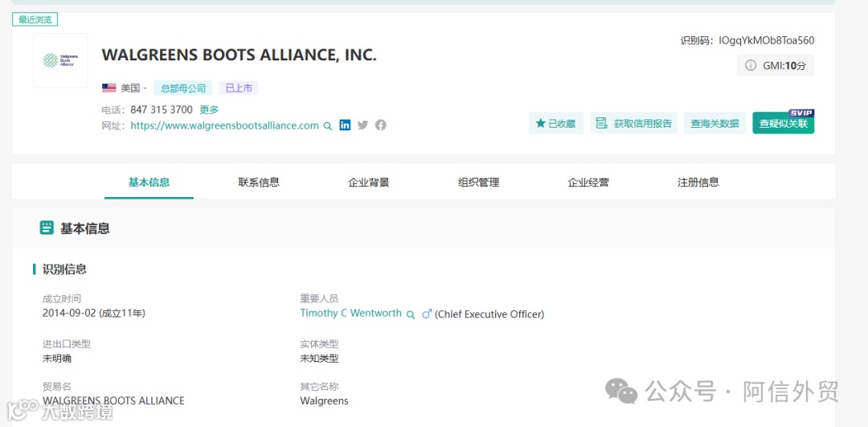Image resolution: width=868 pixels, height=427 pixels.
Task: Click the GMI:10分 score badge
Action: 776,65
